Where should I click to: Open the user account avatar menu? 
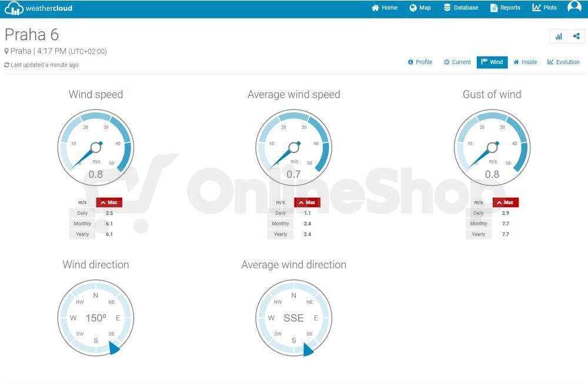click(x=574, y=6)
